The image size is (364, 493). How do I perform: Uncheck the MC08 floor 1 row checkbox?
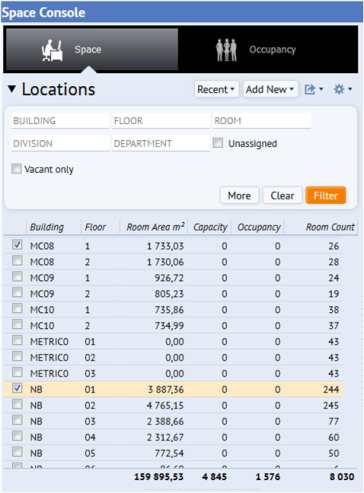pos(17,245)
